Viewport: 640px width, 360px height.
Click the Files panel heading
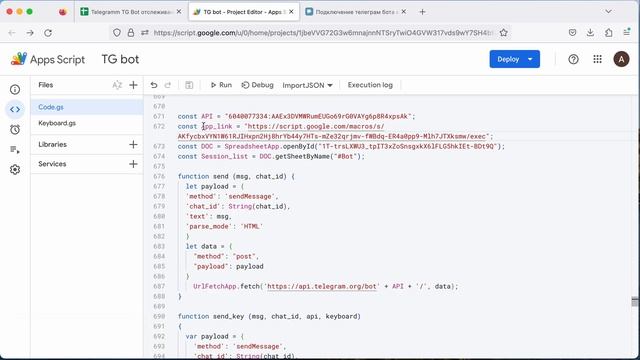coord(46,85)
